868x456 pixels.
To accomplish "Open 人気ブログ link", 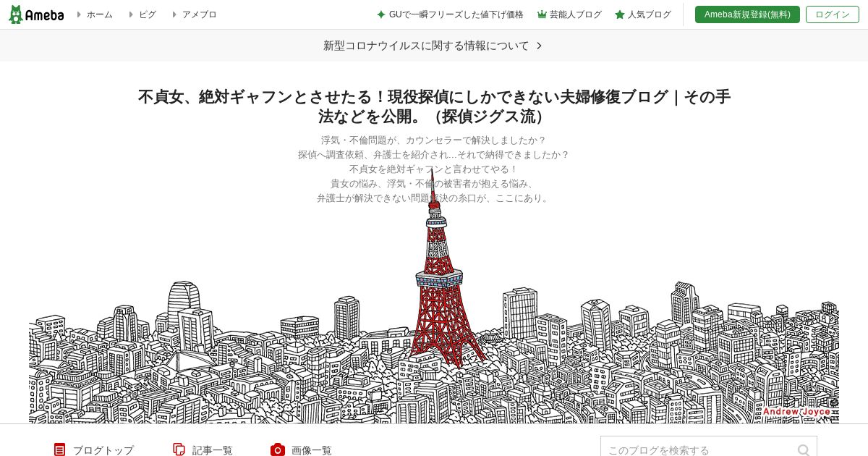I will [x=650, y=14].
